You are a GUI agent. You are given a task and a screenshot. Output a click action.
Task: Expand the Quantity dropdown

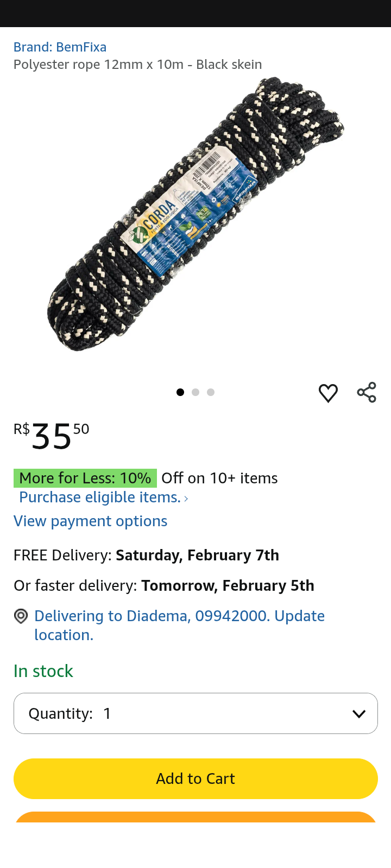[195, 713]
